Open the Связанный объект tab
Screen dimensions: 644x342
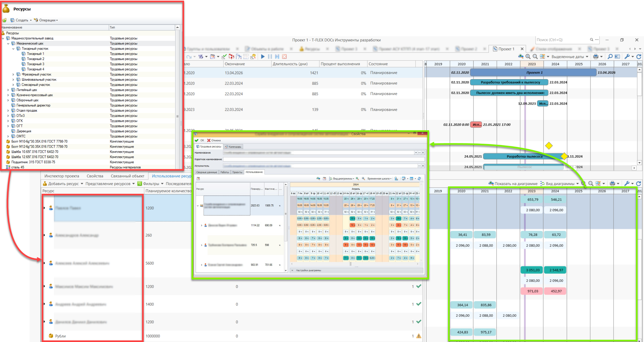coord(128,176)
